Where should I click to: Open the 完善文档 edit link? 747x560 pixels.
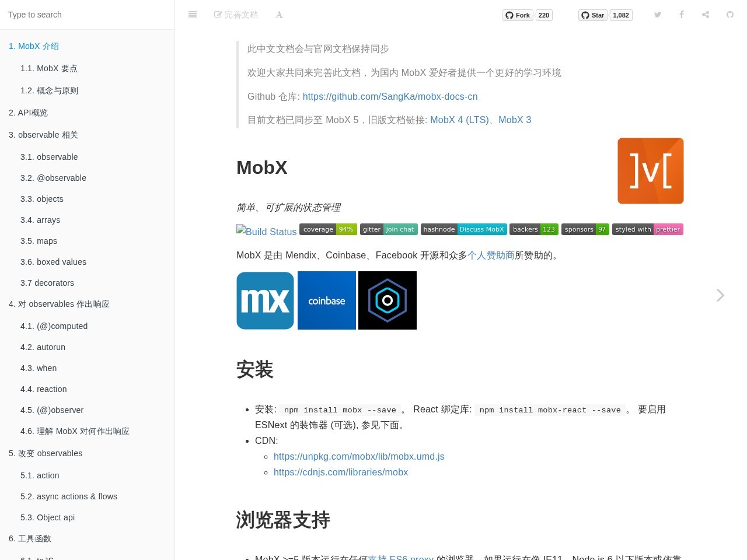tap(236, 15)
